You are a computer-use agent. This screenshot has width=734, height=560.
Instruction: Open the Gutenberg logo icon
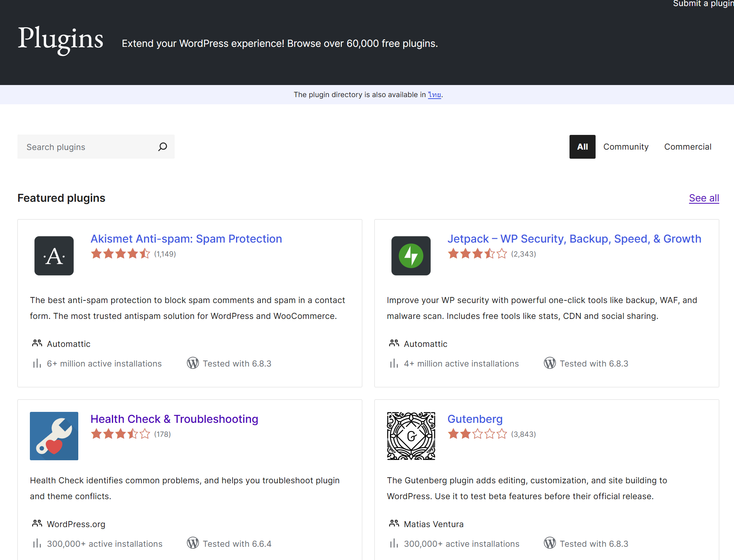[411, 436]
